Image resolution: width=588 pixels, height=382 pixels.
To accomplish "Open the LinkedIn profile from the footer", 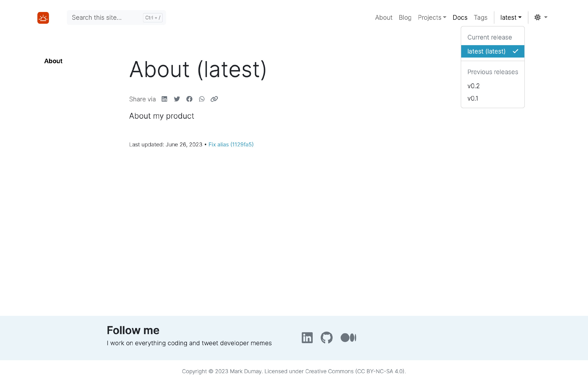I will 307,338.
